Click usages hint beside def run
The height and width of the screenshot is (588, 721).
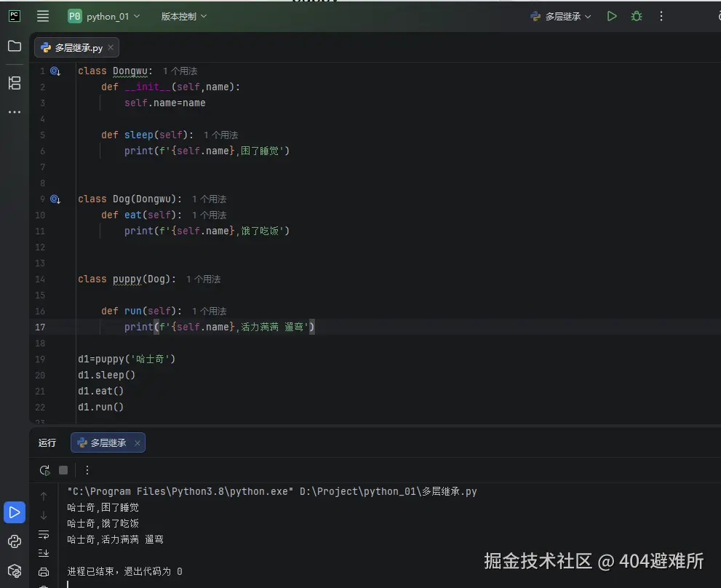[210, 311]
